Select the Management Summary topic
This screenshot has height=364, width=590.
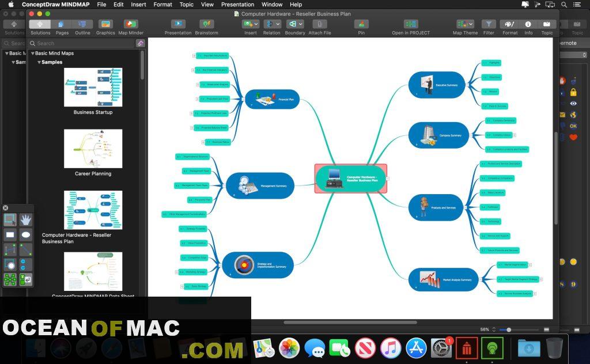point(260,186)
